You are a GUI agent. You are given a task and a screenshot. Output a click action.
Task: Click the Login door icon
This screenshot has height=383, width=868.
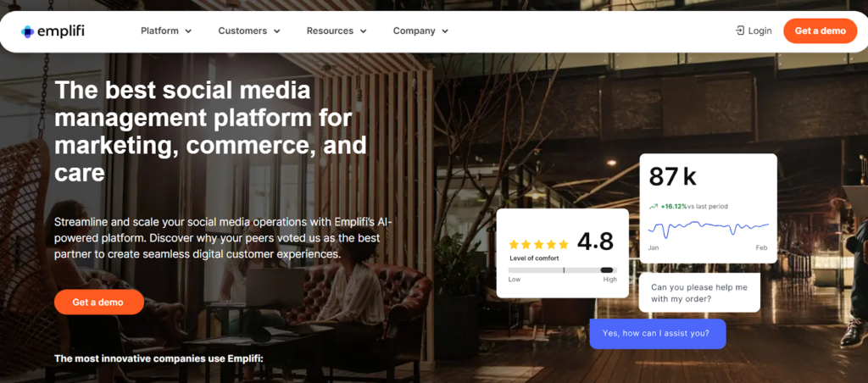click(739, 31)
